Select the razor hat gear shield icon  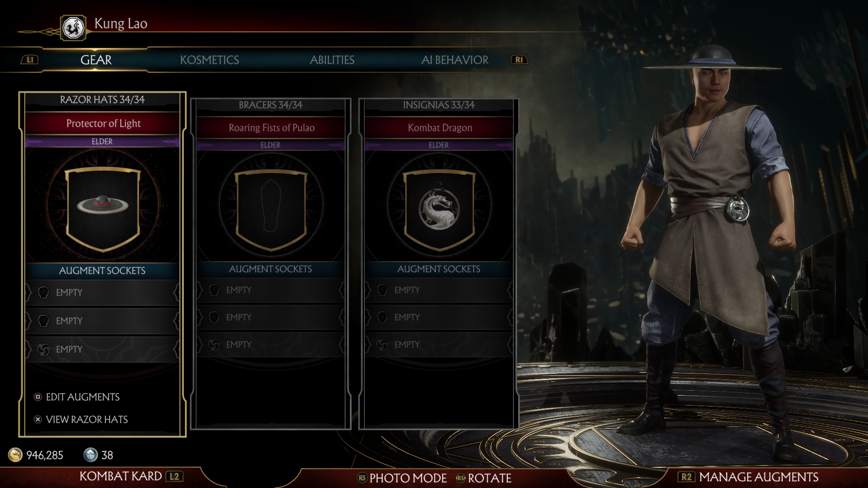coord(103,209)
